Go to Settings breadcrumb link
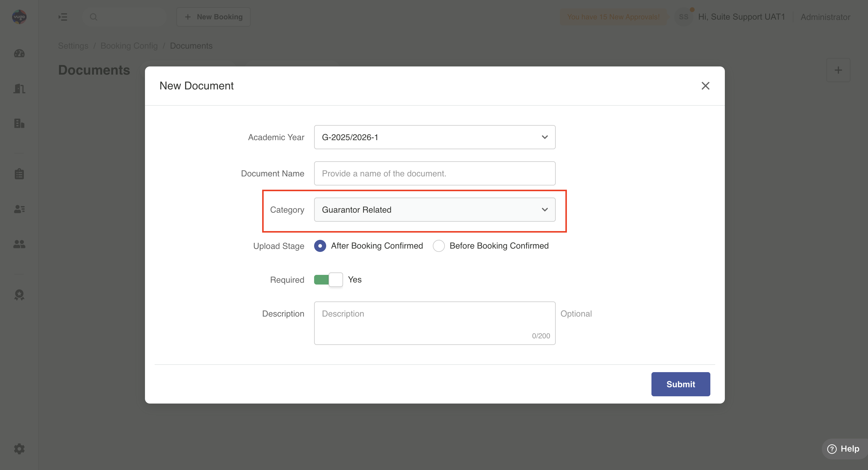Image resolution: width=868 pixels, height=470 pixels. click(73, 46)
